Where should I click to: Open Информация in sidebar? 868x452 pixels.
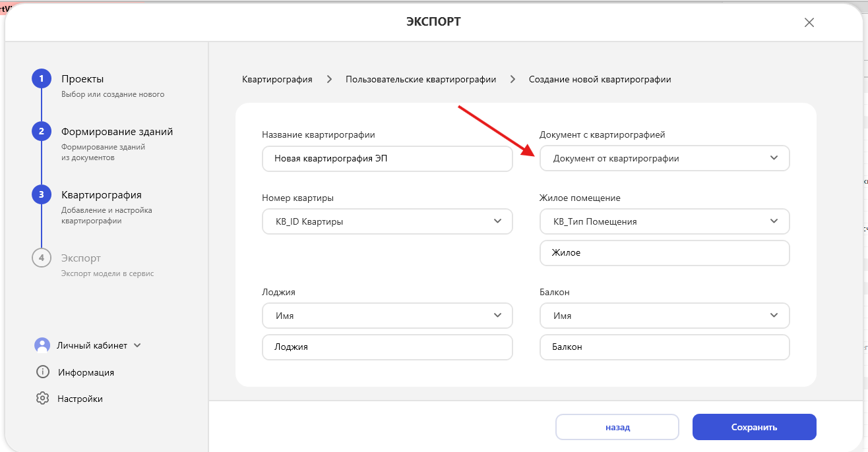[x=86, y=372]
